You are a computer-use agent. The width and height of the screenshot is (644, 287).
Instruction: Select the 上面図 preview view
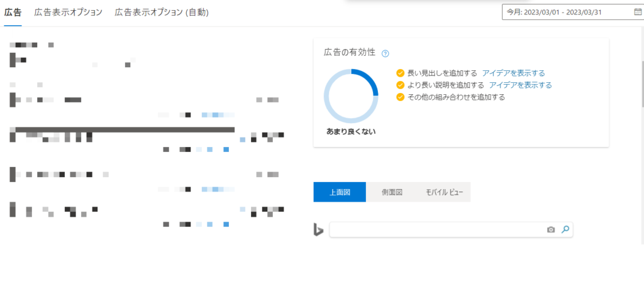(339, 192)
